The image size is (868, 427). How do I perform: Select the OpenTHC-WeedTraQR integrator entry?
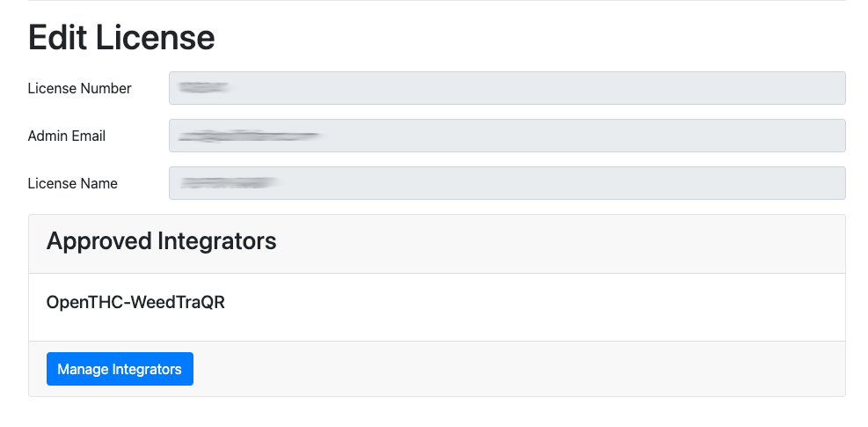pyautogui.click(x=135, y=302)
